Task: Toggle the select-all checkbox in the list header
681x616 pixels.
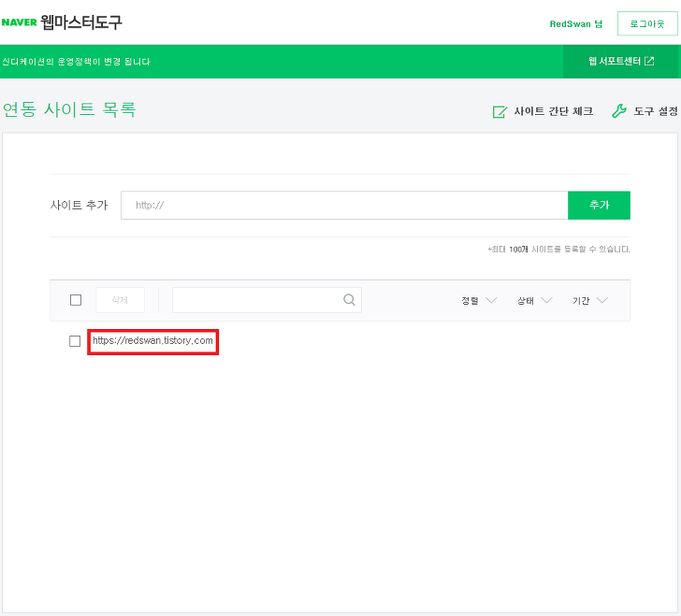Action: coord(76,300)
